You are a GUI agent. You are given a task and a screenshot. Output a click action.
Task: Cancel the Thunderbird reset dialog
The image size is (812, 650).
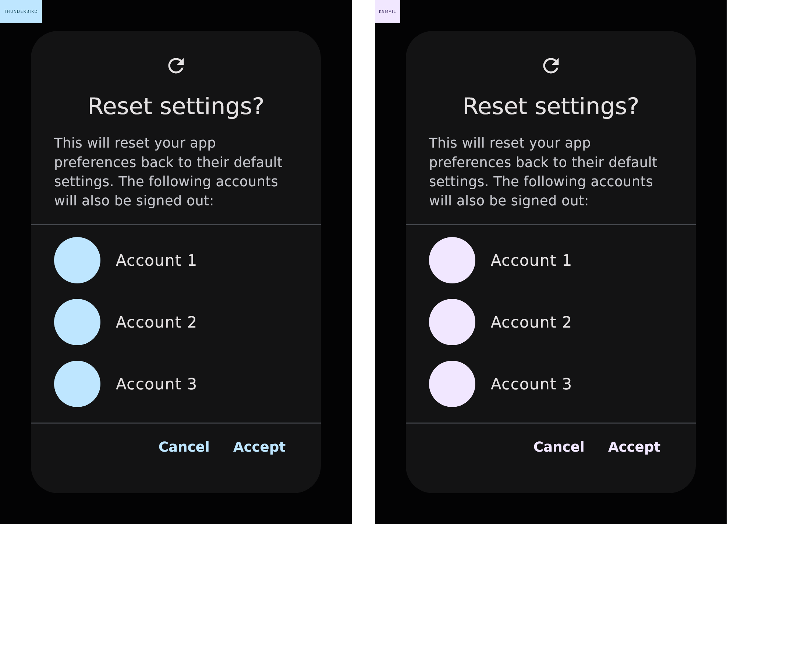pos(184,446)
